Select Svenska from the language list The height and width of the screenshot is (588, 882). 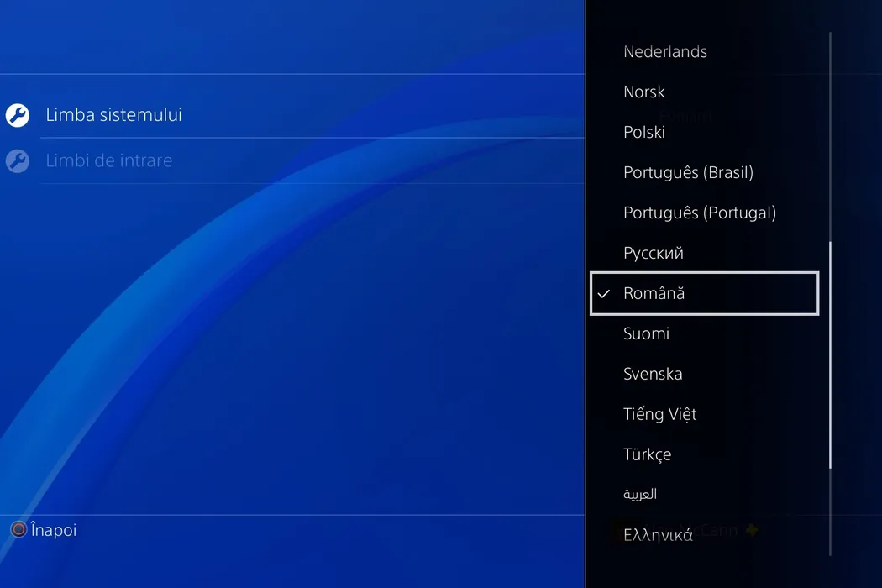[x=652, y=375]
